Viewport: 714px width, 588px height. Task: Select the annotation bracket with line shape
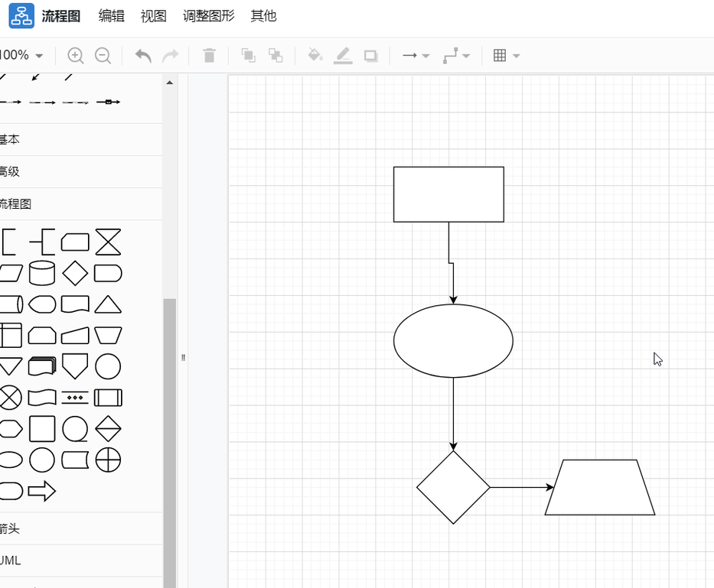(42, 242)
